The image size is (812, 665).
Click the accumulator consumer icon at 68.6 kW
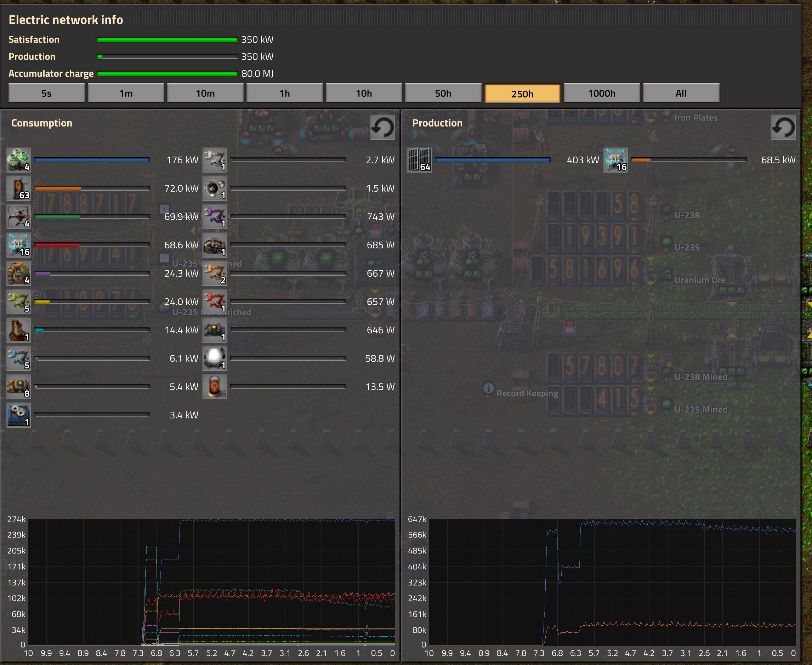[18, 245]
